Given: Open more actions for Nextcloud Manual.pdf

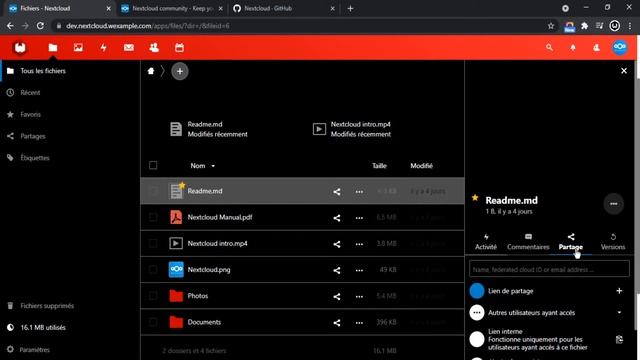Looking at the screenshot, I should pos(359,218).
